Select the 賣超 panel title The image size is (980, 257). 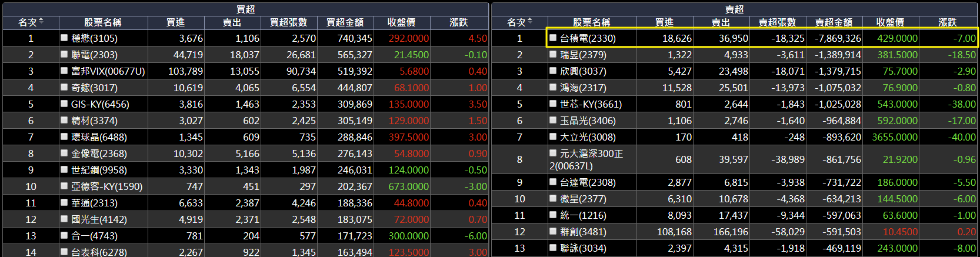pos(734,9)
